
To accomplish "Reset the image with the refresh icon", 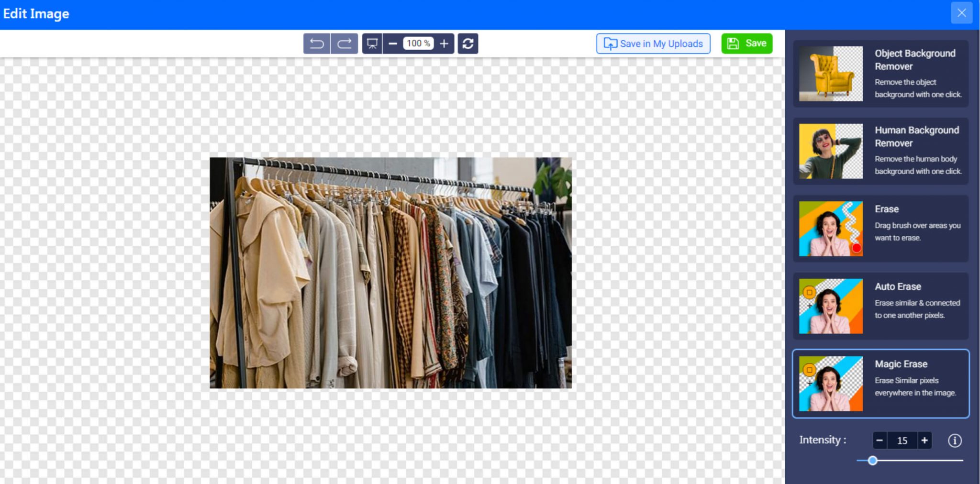I will tap(468, 44).
